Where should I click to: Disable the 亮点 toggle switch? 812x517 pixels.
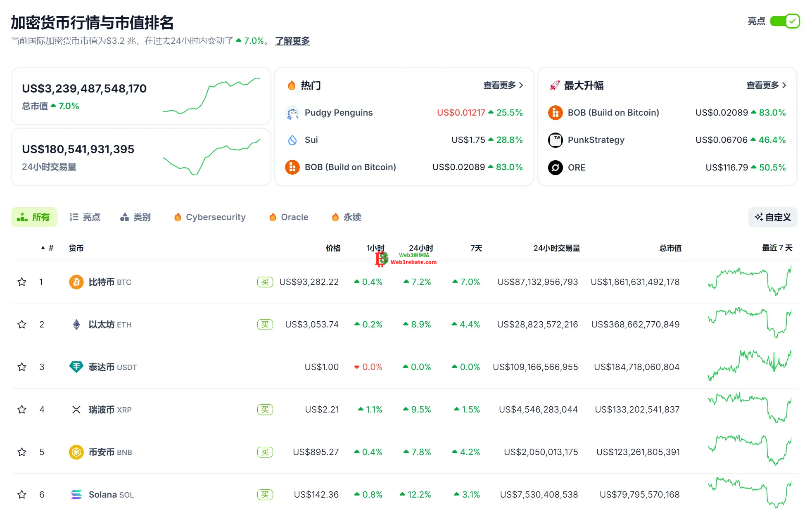coord(784,21)
